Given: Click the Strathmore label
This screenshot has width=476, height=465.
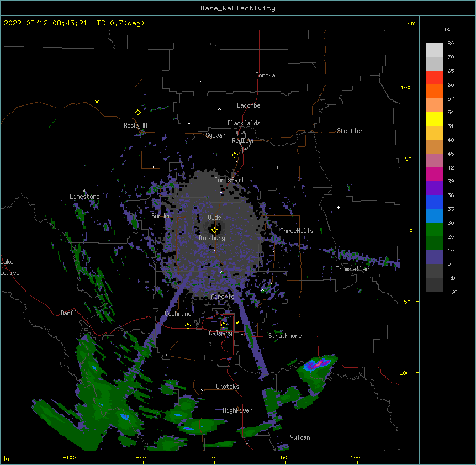Looking at the screenshot, I should pos(285,336).
